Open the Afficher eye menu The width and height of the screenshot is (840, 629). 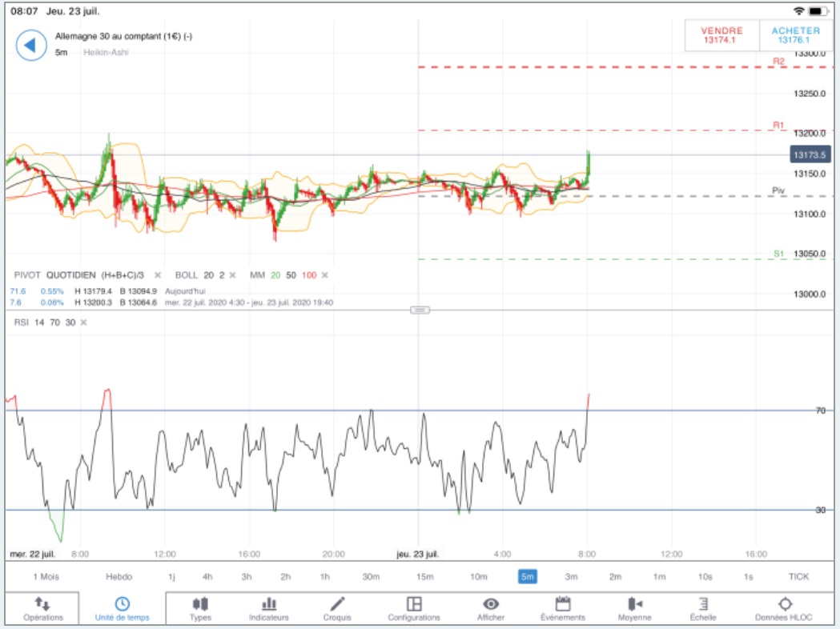pyautogui.click(x=491, y=609)
